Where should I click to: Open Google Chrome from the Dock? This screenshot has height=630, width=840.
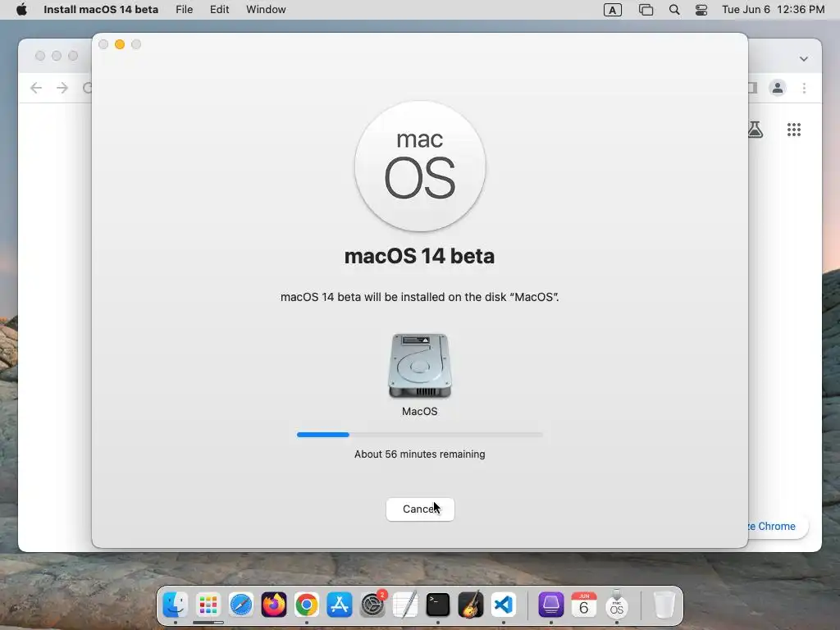click(307, 605)
